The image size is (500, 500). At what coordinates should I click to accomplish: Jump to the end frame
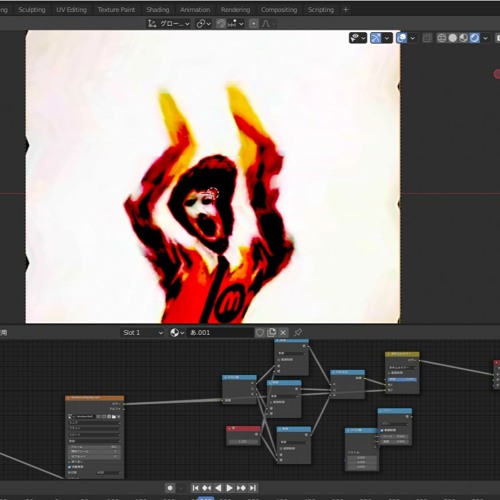tap(253, 488)
